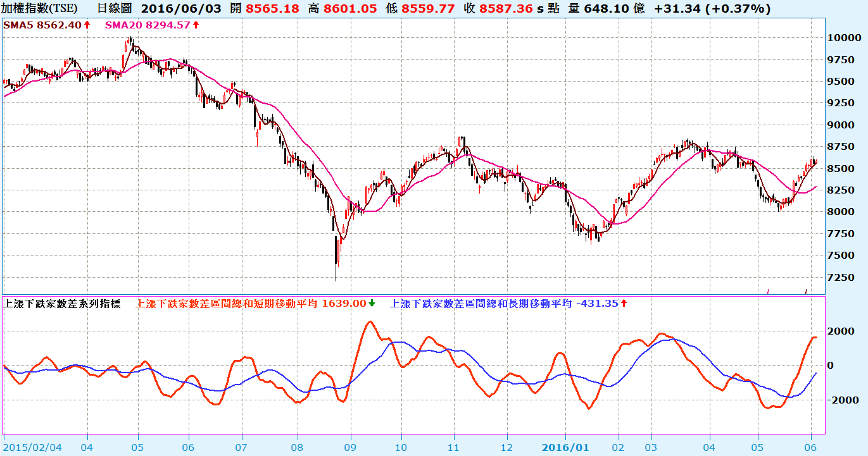The height and width of the screenshot is (456, 868).
Task: Select the 09 month marker on time axis
Action: 350,447
